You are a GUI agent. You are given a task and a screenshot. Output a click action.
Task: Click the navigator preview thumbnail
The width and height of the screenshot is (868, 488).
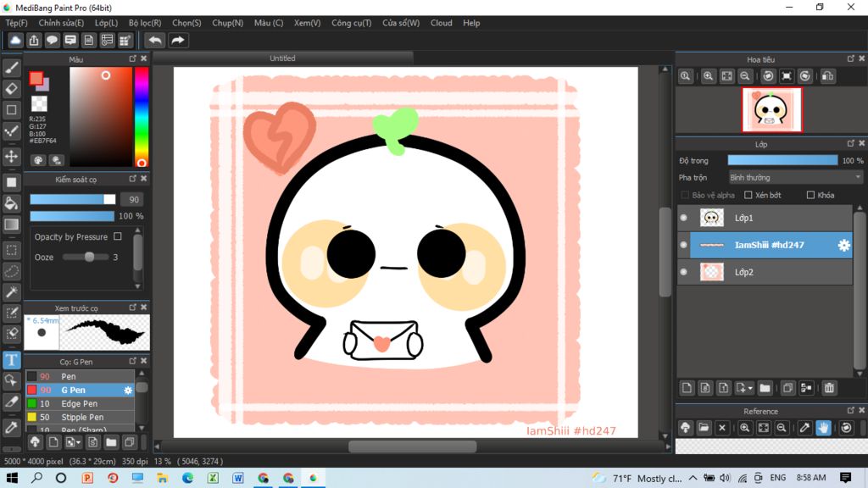tap(771, 109)
